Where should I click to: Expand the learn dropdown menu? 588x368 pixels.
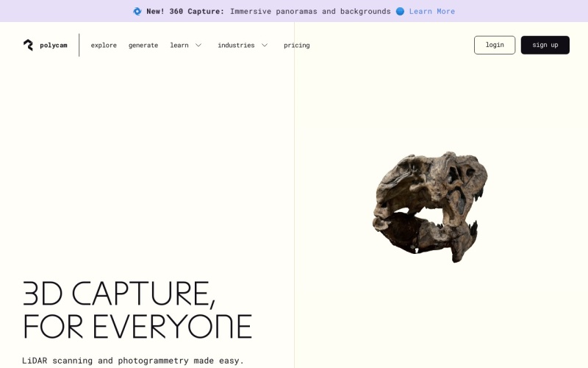pyautogui.click(x=179, y=45)
